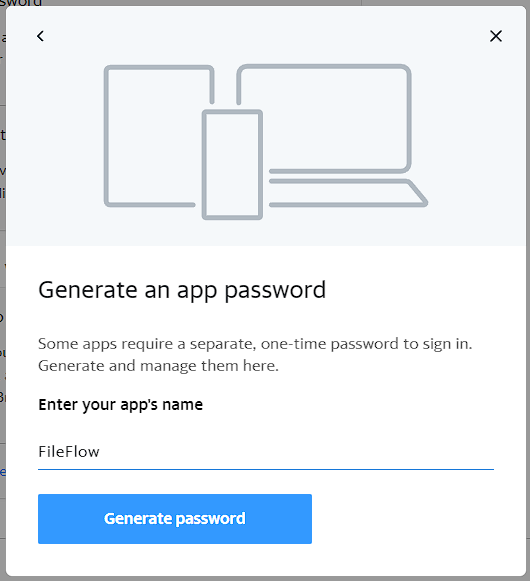The height and width of the screenshot is (581, 530).
Task: Place cursor after the FileFlow text
Action: tap(100, 452)
